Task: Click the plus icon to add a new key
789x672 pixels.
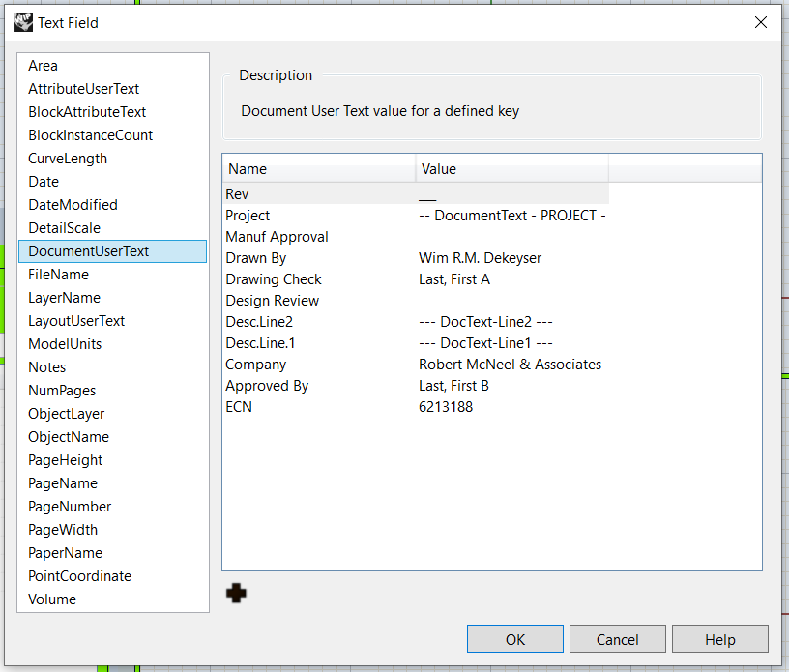Action: click(236, 594)
